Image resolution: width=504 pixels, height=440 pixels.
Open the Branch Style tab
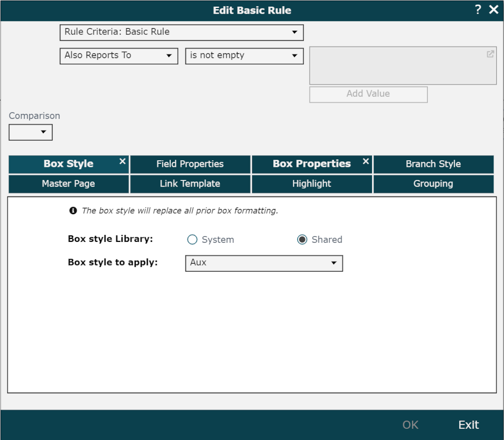(x=433, y=164)
